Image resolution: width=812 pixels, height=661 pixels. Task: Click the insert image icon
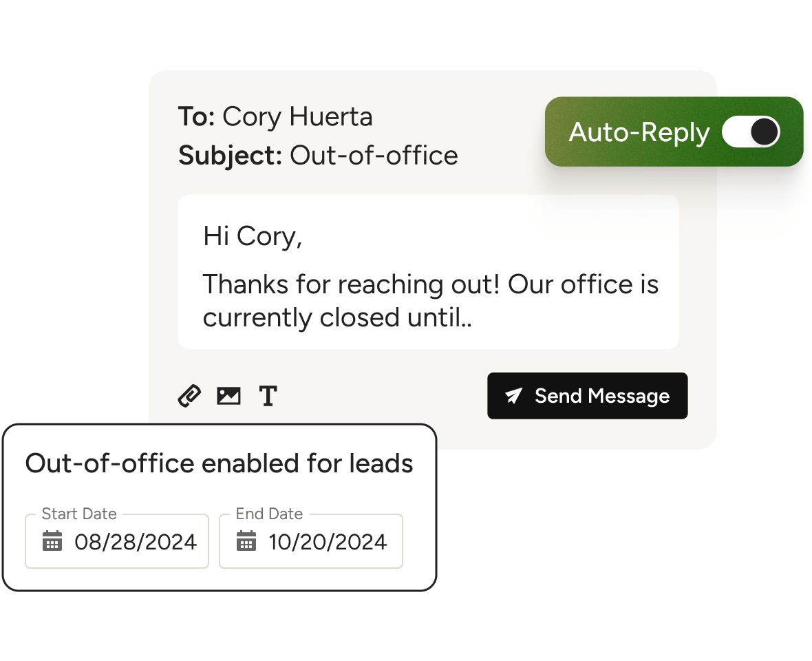click(x=228, y=396)
